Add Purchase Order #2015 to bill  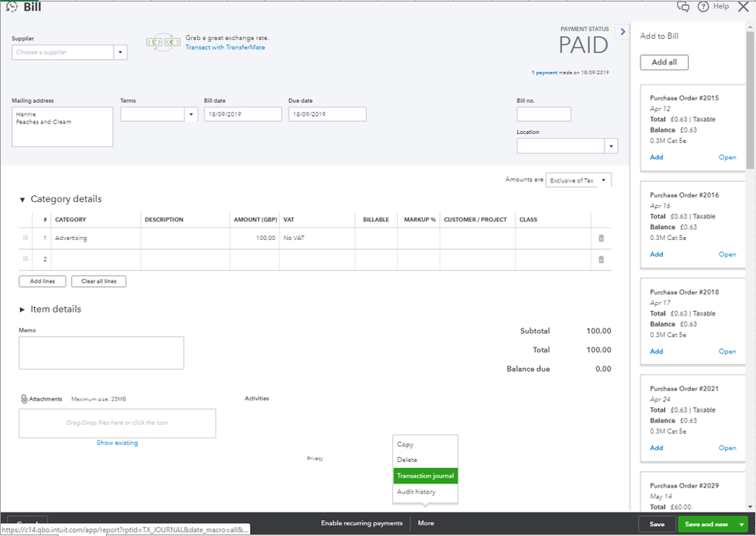click(x=656, y=157)
